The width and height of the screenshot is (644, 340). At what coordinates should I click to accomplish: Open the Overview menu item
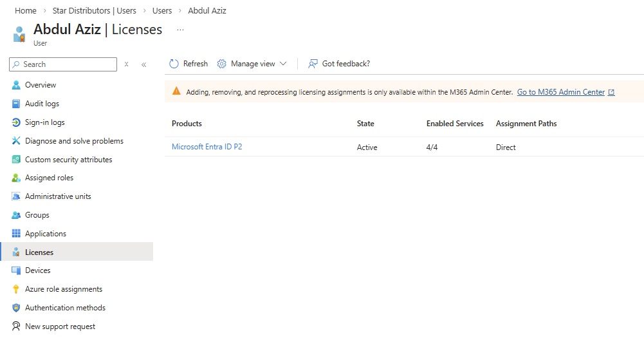pos(40,85)
